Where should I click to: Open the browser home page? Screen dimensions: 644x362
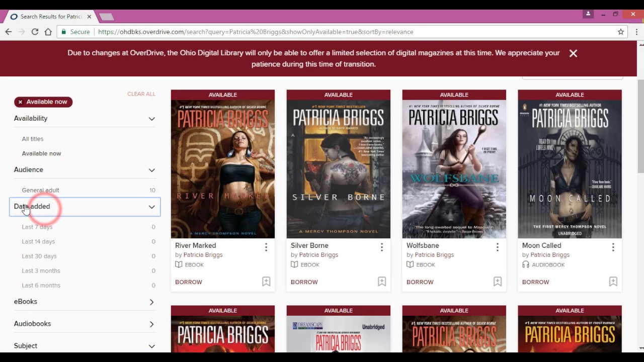point(48,32)
